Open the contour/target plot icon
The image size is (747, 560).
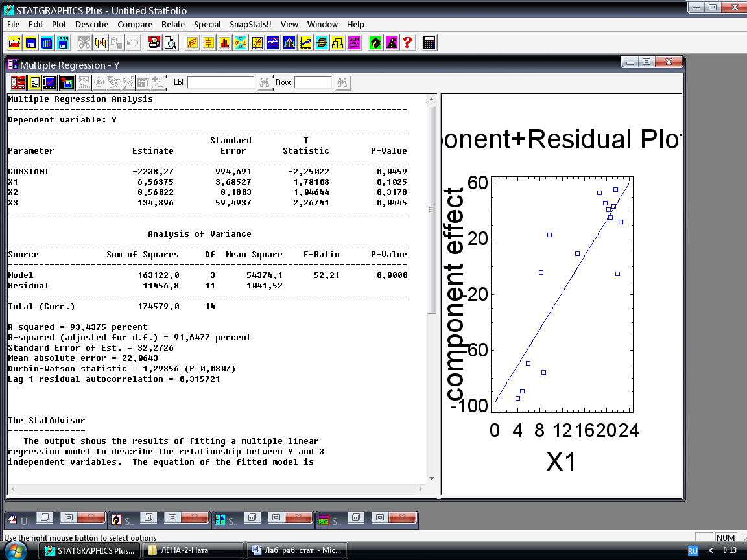point(322,43)
